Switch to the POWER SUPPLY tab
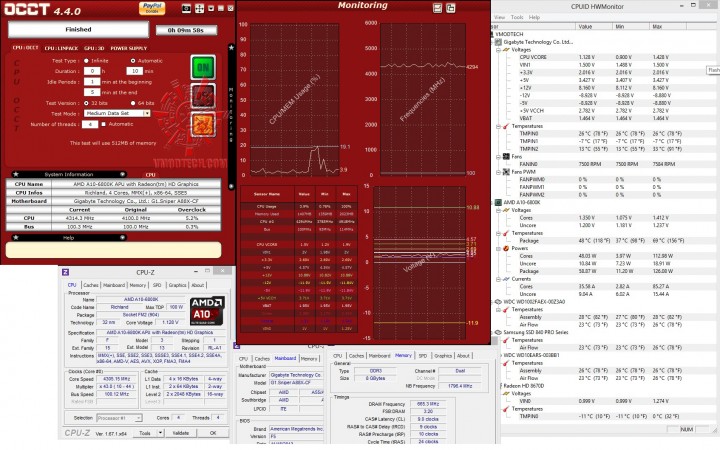This screenshot has width=720, height=450. click(x=129, y=48)
